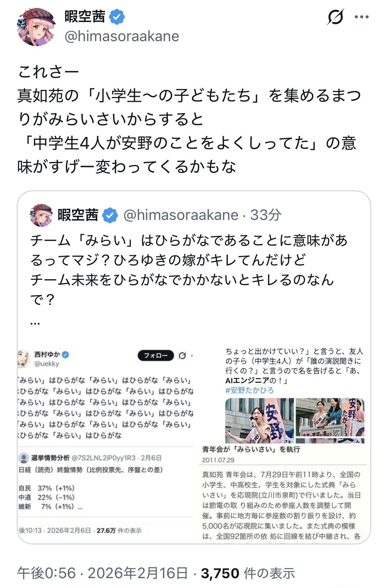Tap the 暇空茜 profile avatar at top
Screen dimensions: 388x588
[x=36, y=26]
